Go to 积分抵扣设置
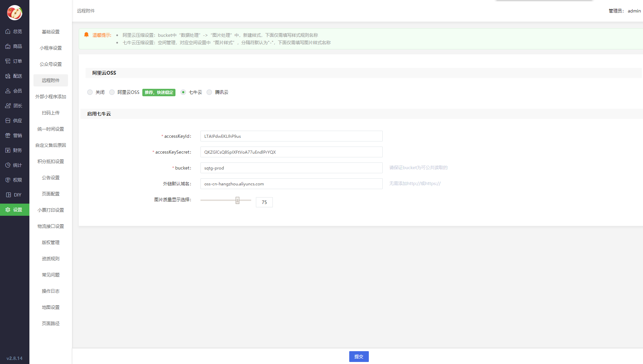 click(x=51, y=161)
